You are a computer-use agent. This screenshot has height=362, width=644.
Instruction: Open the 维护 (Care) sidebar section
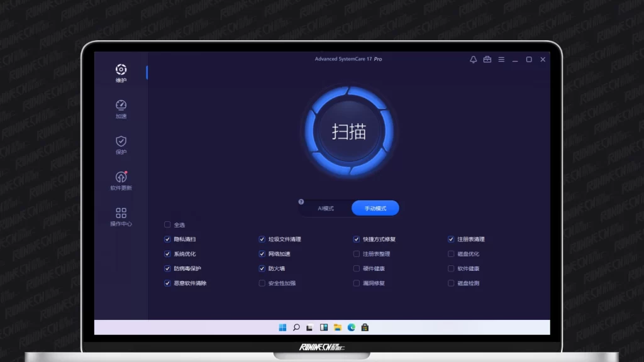(121, 72)
